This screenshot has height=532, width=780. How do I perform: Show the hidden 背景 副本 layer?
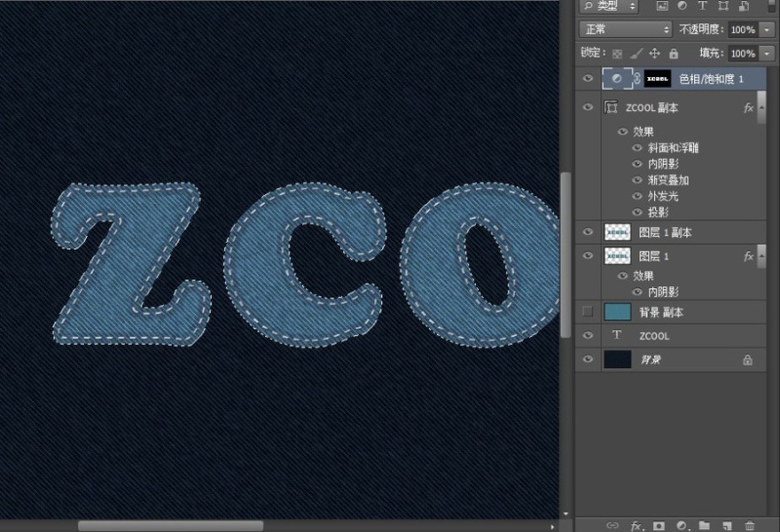[x=587, y=312]
